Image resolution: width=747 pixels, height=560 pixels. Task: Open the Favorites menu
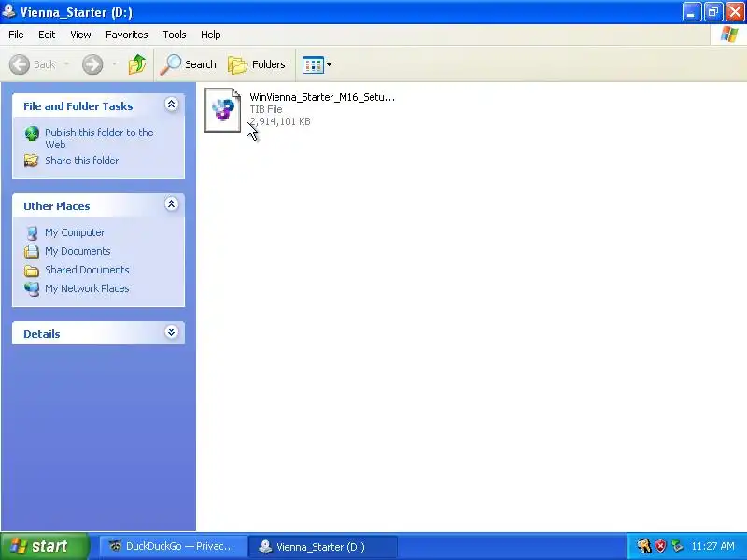(x=127, y=35)
